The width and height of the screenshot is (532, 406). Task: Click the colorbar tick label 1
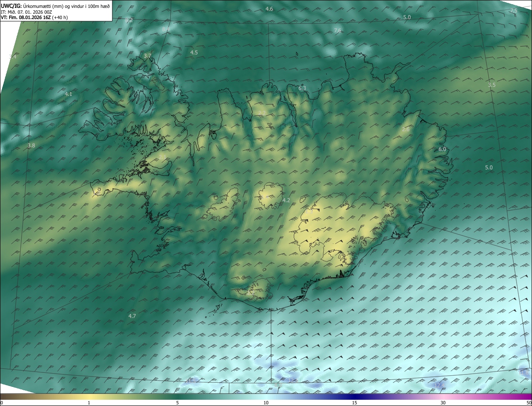pos(89,403)
